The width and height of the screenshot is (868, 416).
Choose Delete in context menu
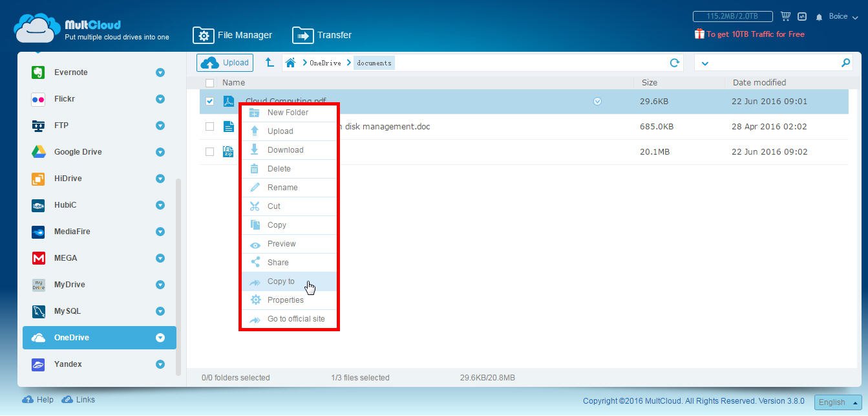[x=289, y=169]
